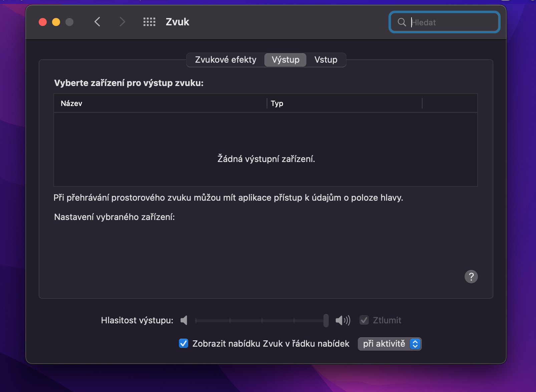
Task: Click the forward navigation arrow
Action: click(122, 22)
